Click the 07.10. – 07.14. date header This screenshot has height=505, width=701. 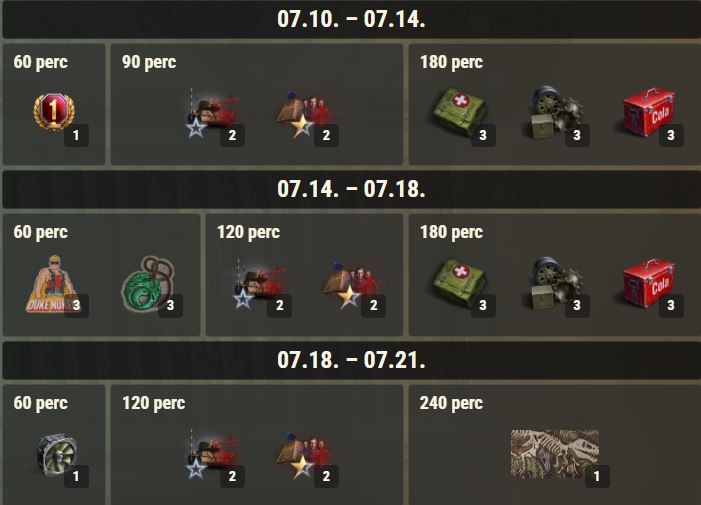[x=351, y=19]
